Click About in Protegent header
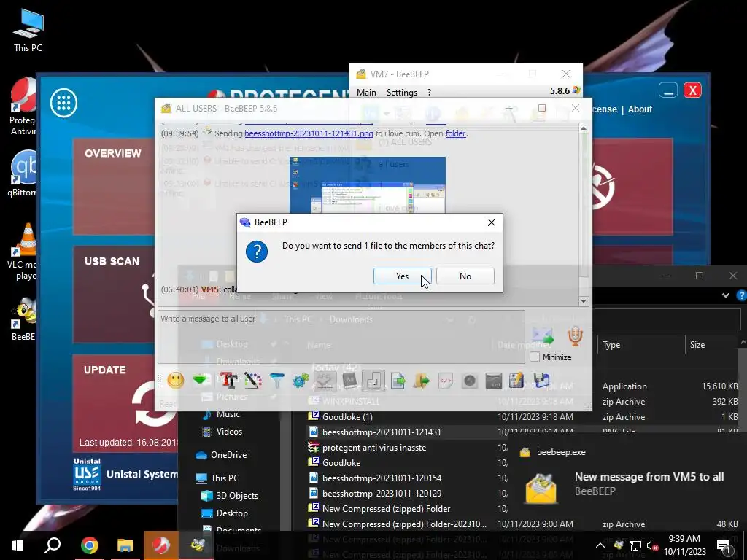Viewport: 747px width, 560px height. pyautogui.click(x=640, y=109)
